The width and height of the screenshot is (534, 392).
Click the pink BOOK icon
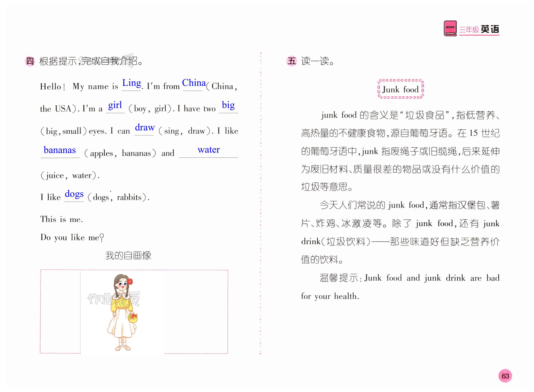click(x=450, y=28)
